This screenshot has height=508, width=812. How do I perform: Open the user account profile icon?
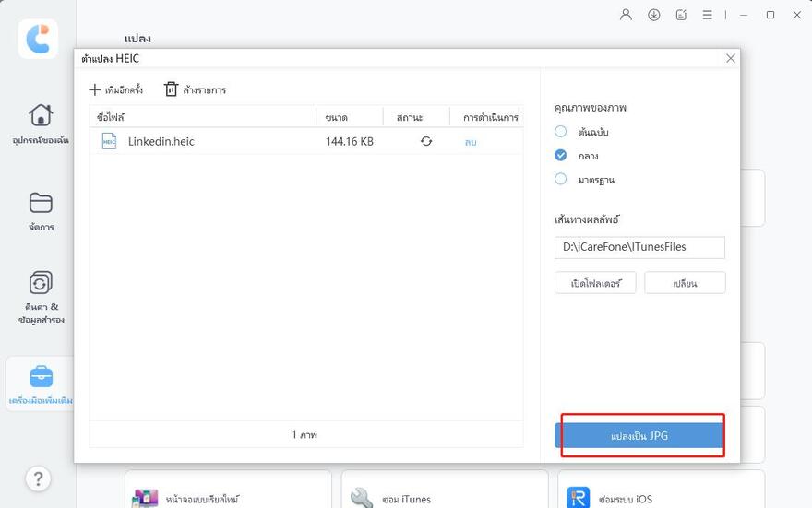coord(627,15)
